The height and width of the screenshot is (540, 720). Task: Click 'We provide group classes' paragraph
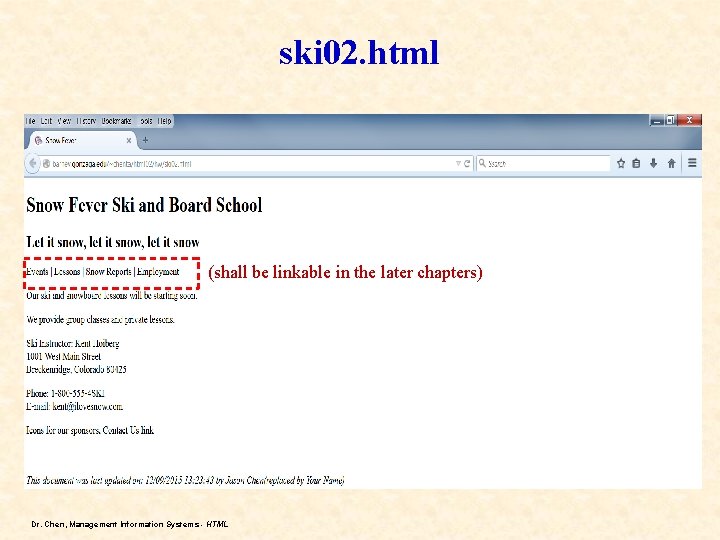[100, 320]
